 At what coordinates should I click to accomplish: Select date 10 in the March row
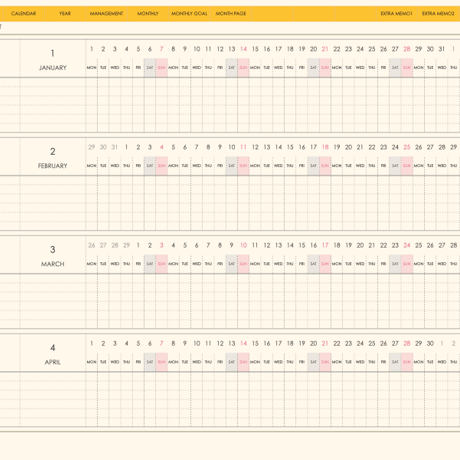(243, 245)
